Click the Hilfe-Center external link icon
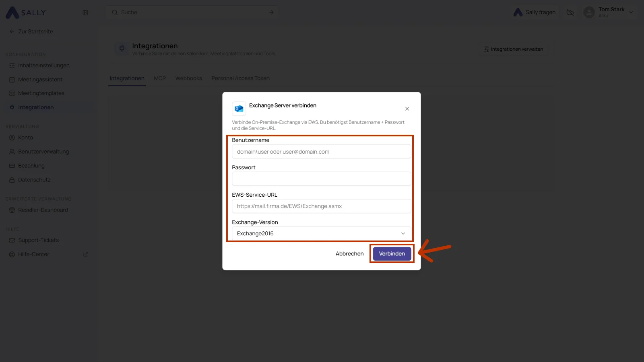Viewport: 644px width, 362px height. 85,254
